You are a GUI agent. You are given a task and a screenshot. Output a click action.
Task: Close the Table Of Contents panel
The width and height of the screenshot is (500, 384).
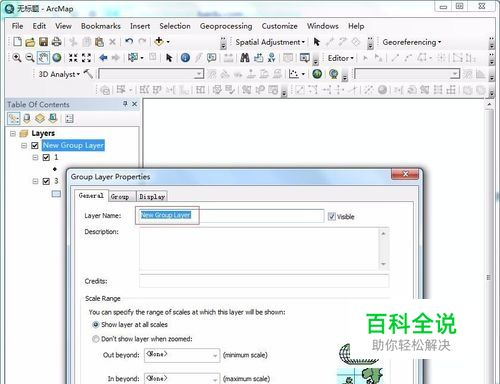(135, 104)
